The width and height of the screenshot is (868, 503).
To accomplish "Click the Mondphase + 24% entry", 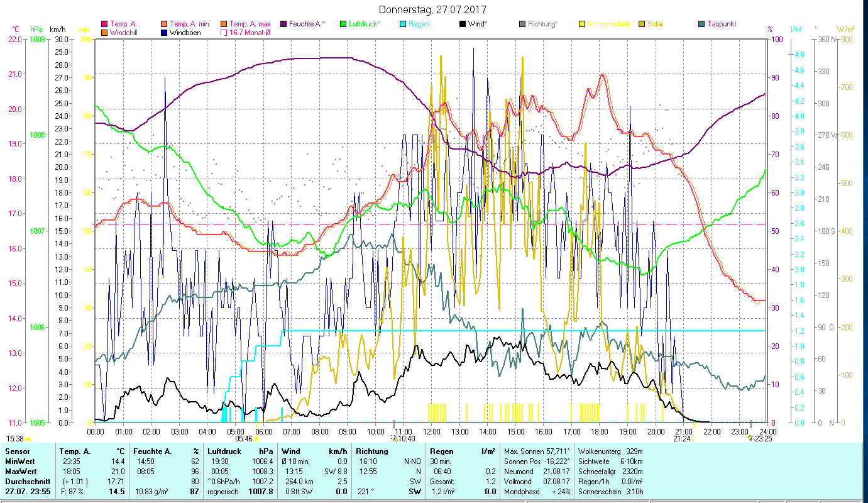I will click(537, 492).
